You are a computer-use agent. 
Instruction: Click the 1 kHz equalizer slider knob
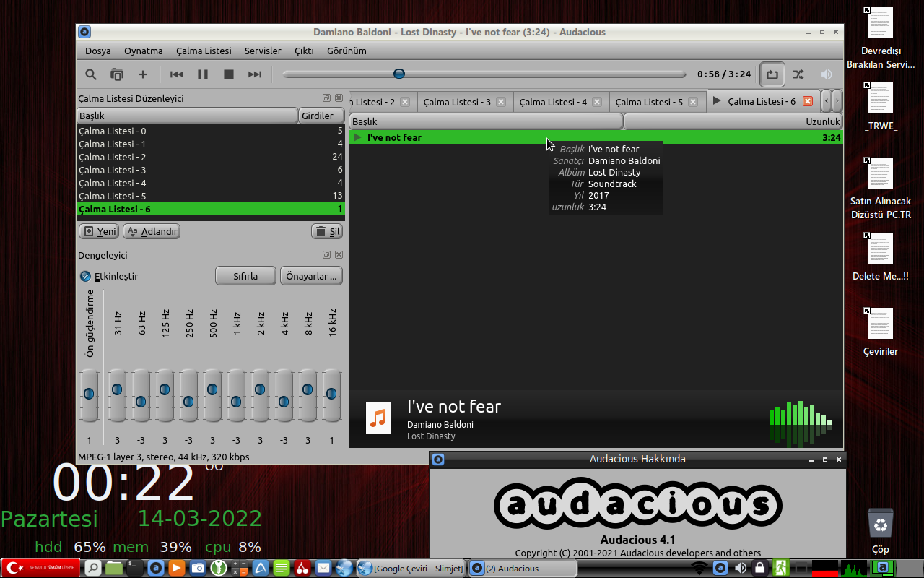click(x=236, y=402)
